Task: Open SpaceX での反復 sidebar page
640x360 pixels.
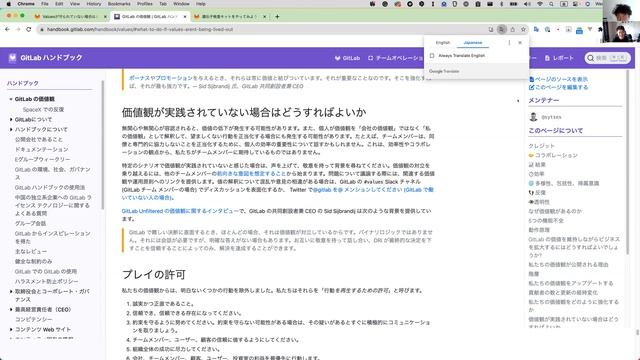Action: pos(43,109)
